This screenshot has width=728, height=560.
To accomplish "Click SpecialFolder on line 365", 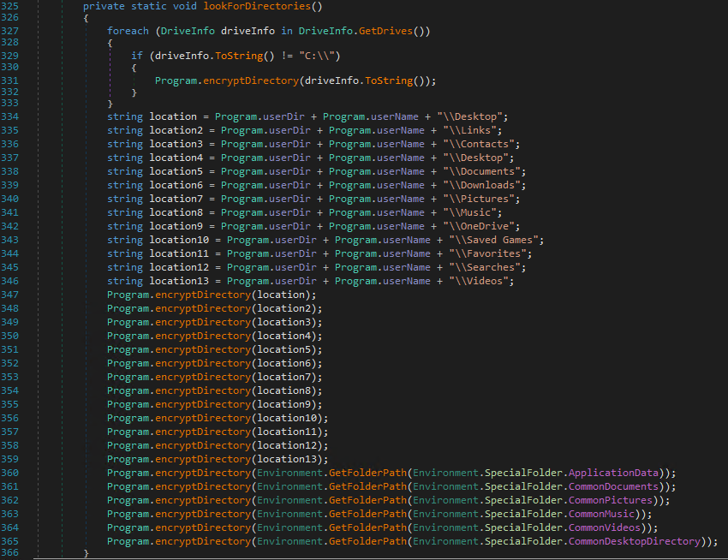I will tap(523, 541).
